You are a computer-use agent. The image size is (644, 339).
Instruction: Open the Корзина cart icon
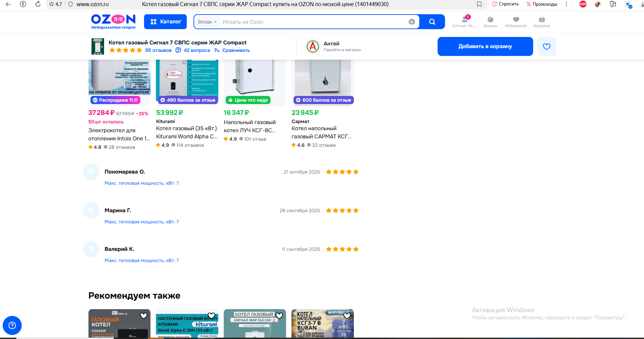(542, 22)
